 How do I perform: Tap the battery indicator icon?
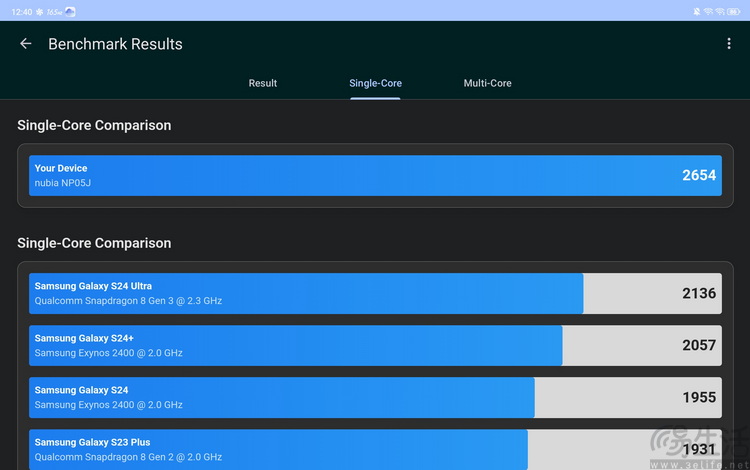(734, 12)
